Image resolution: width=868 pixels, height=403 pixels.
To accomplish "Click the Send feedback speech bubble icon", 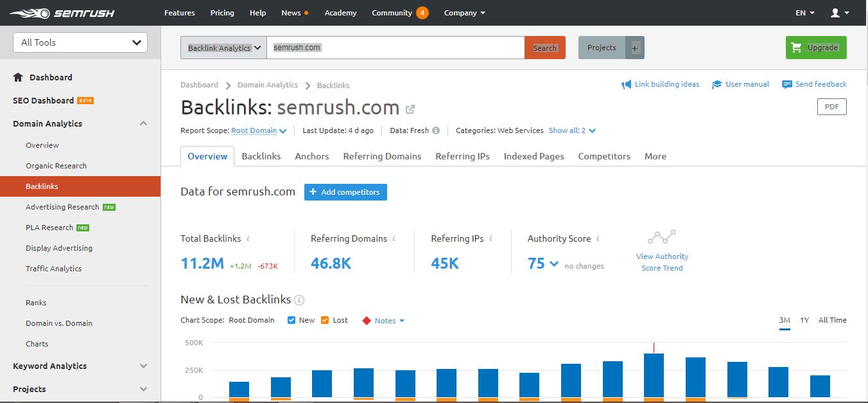I will tap(787, 84).
